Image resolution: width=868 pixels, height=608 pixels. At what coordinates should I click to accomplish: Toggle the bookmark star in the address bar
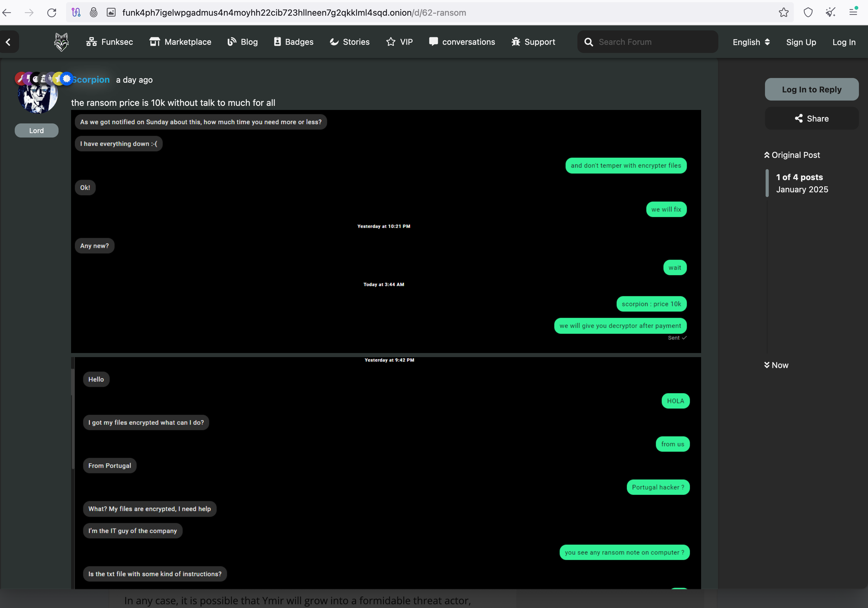pyautogui.click(x=784, y=13)
